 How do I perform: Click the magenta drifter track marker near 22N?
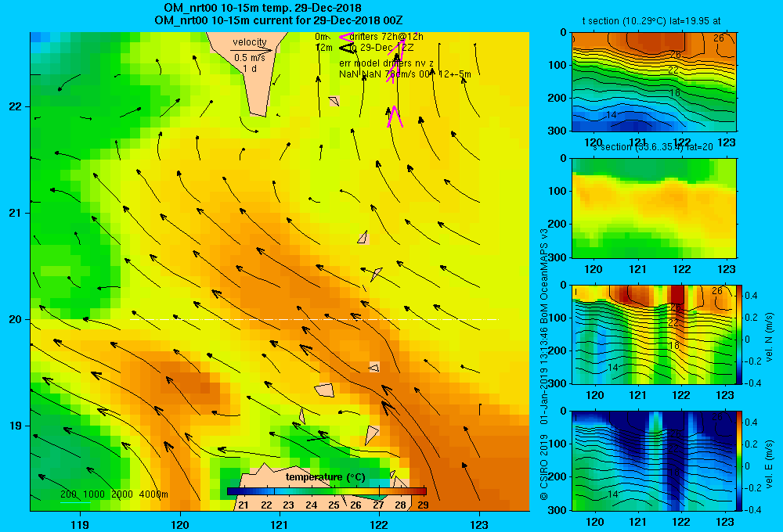(395, 117)
